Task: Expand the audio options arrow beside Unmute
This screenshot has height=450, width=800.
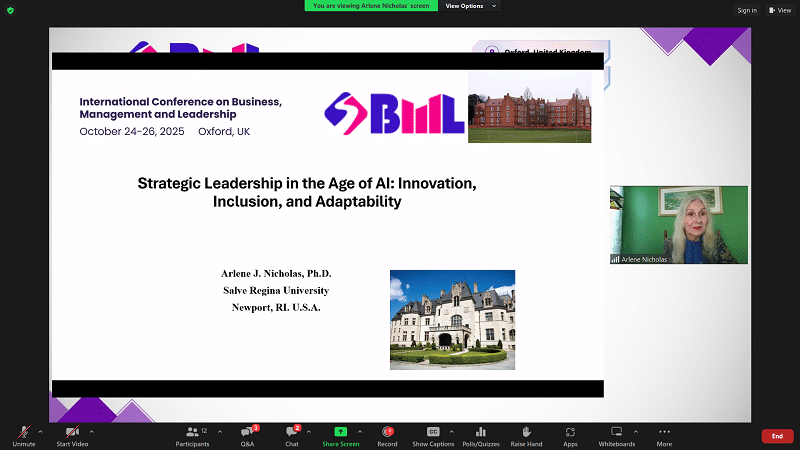Action: [40, 431]
